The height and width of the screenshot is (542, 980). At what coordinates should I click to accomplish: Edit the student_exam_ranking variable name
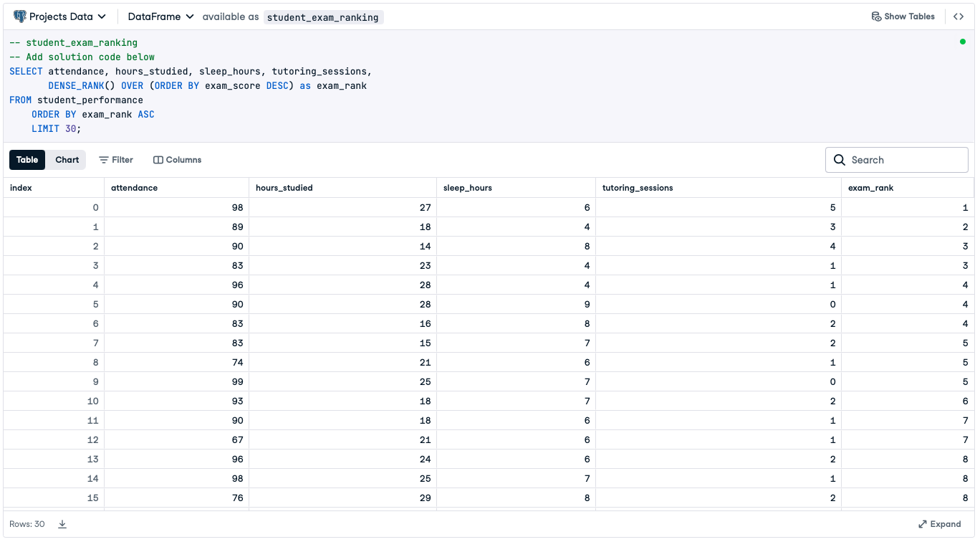click(323, 17)
